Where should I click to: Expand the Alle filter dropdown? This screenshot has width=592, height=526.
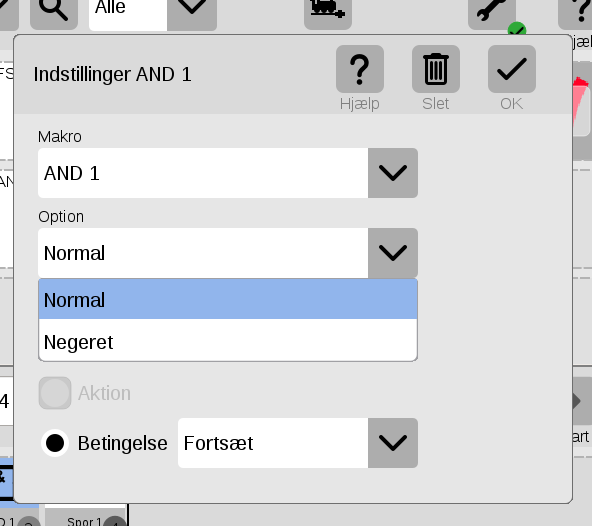click(192, 11)
